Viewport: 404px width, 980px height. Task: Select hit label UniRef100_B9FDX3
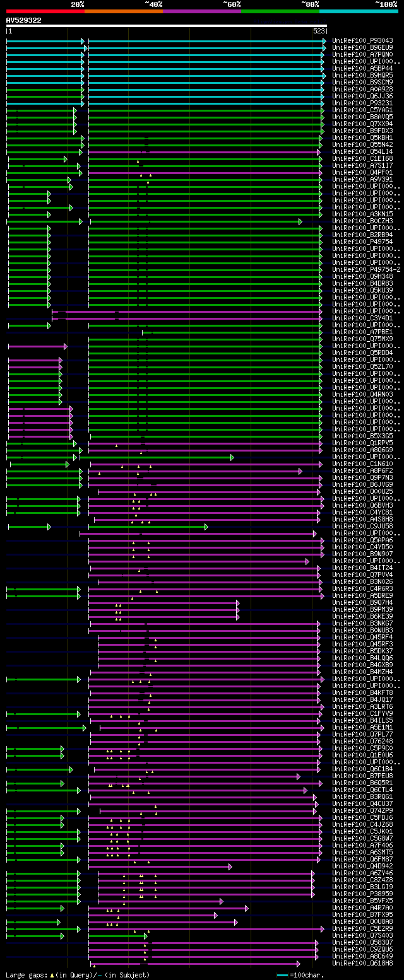362,131
